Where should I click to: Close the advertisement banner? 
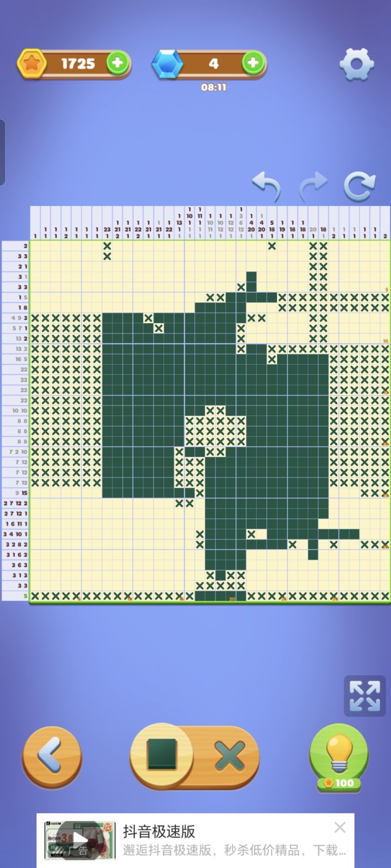point(340,827)
